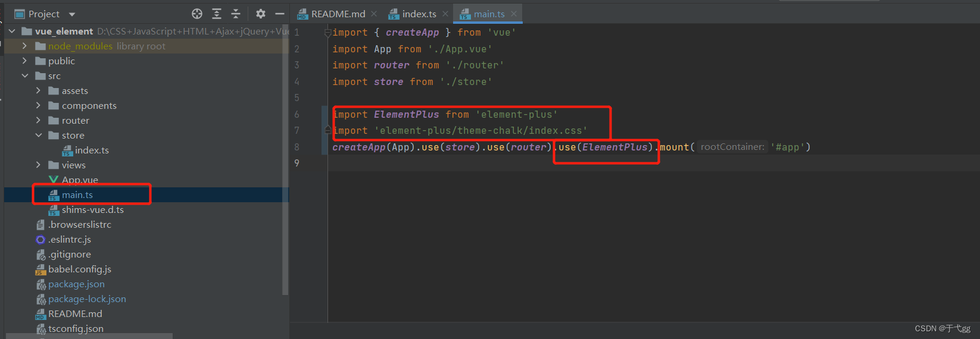Click the Expand All icon in Project toolbar
The width and height of the screenshot is (980, 339).
tap(217, 14)
